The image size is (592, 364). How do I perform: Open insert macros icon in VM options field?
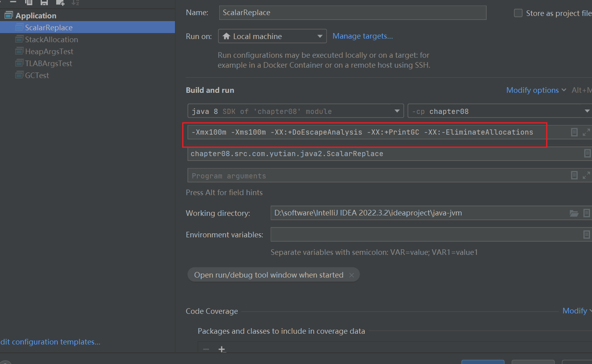[x=574, y=132]
